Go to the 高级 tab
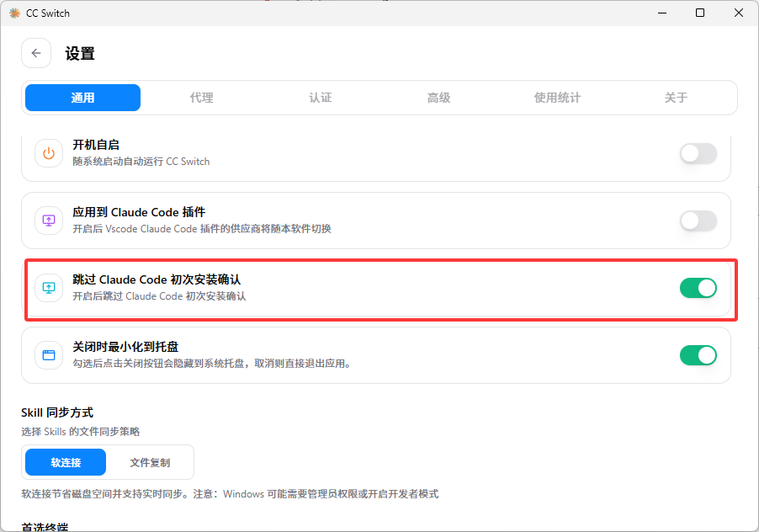759x532 pixels. point(438,98)
